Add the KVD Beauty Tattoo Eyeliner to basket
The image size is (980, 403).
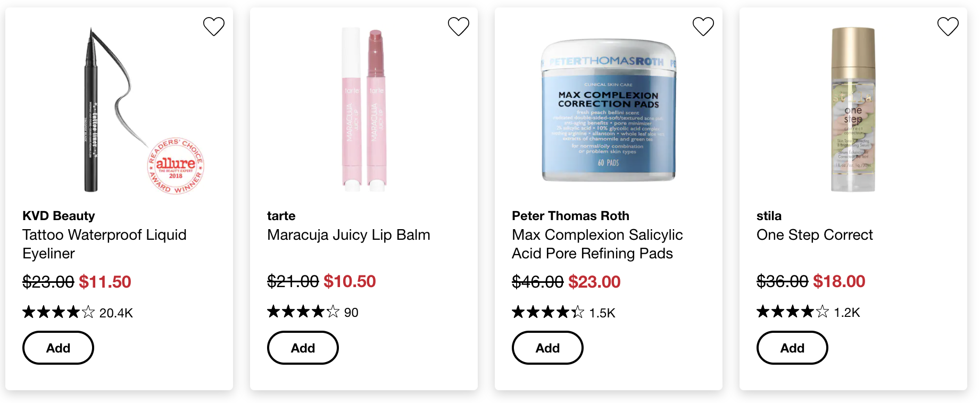[x=58, y=348]
